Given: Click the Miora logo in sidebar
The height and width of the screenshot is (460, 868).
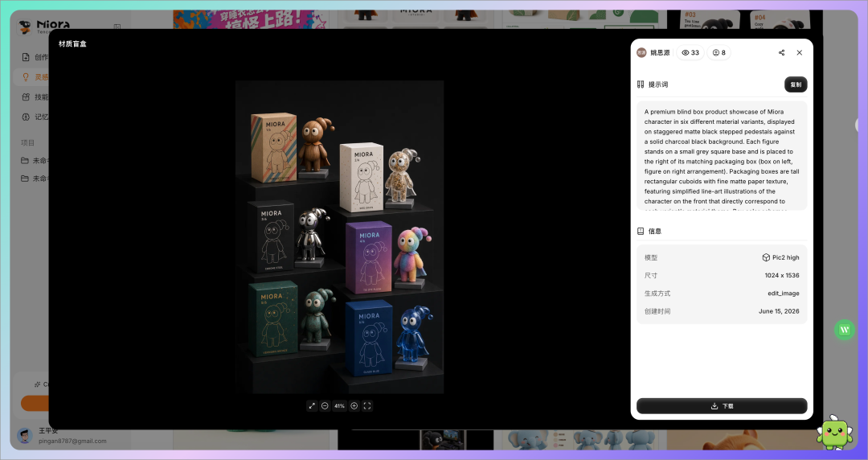Looking at the screenshot, I should pyautogui.click(x=44, y=26).
